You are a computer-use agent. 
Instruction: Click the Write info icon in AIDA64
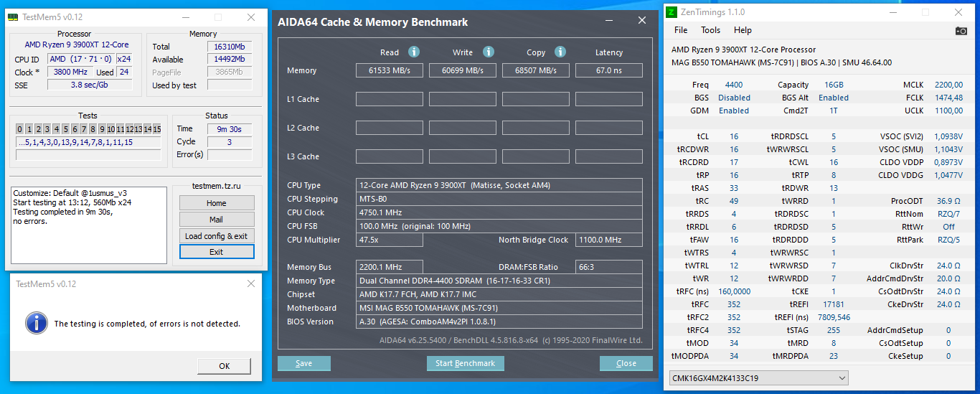pos(489,52)
